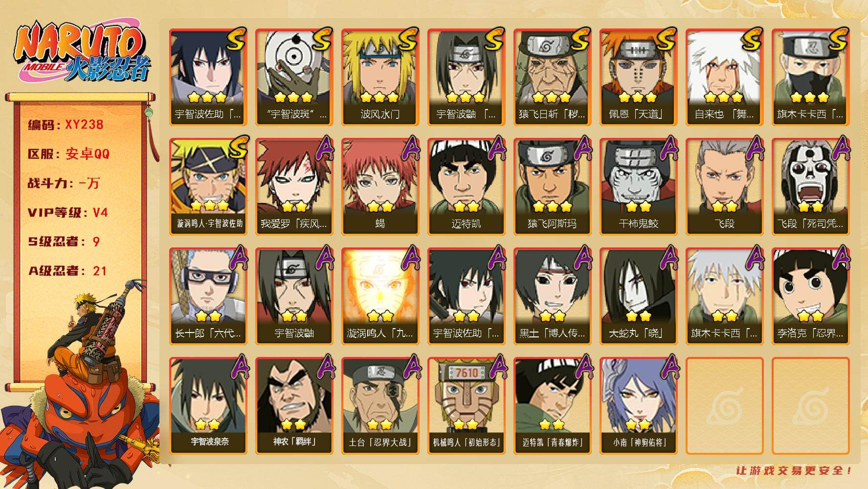Select the 迈特凯「青春爆炸」 card

point(552,405)
